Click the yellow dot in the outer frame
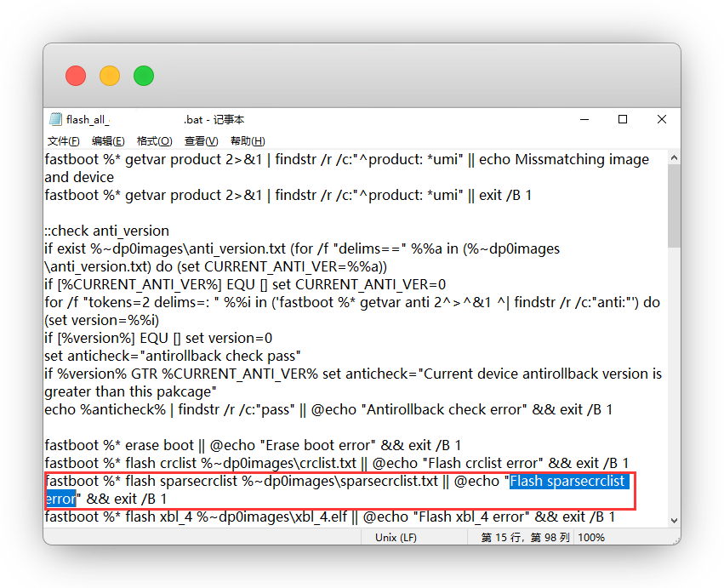724x588 pixels. click(110, 76)
